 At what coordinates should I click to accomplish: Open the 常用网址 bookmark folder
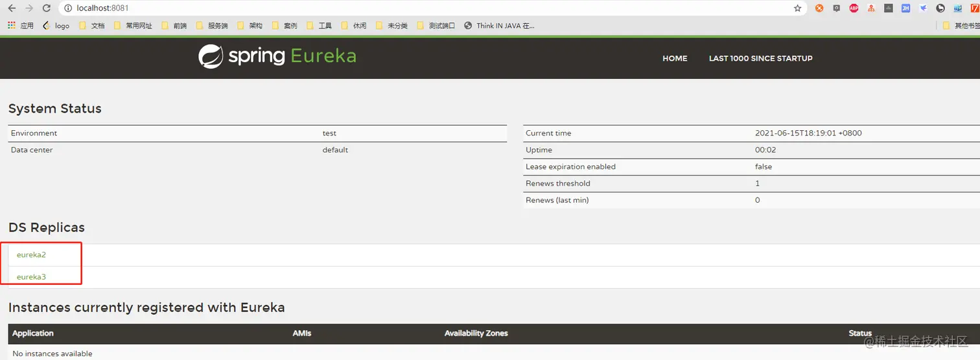[133, 26]
